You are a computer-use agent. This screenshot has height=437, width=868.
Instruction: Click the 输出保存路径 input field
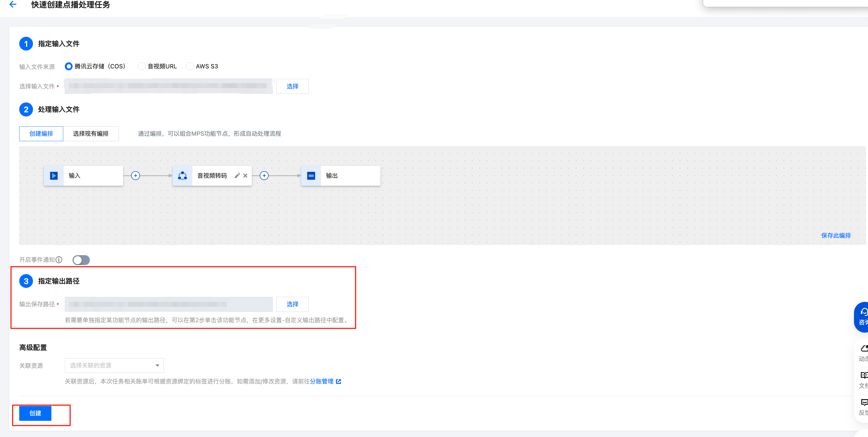click(168, 304)
